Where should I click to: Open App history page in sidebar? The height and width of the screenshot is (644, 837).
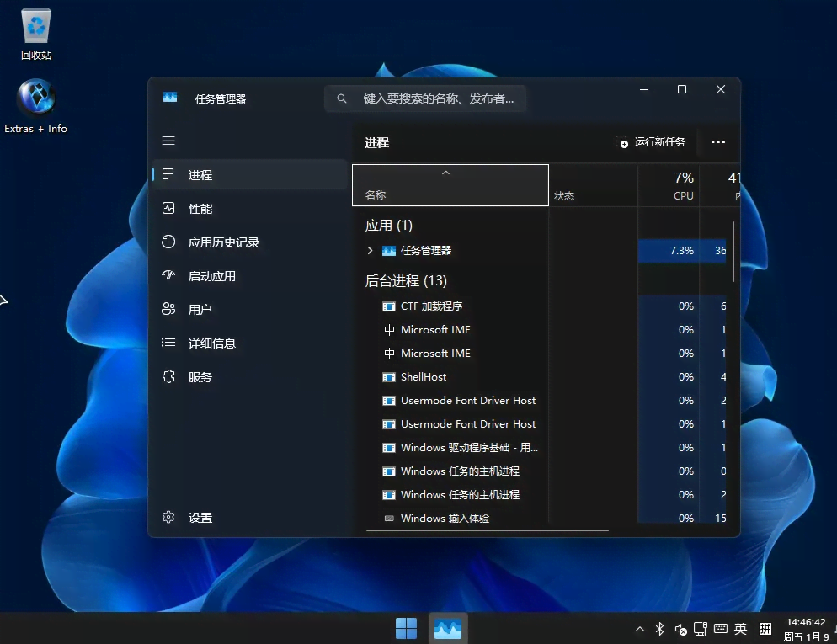click(x=223, y=242)
